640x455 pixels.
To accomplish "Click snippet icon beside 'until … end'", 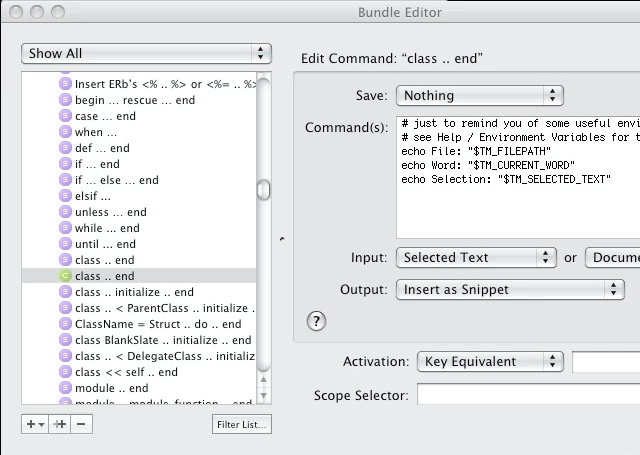I will click(65, 244).
